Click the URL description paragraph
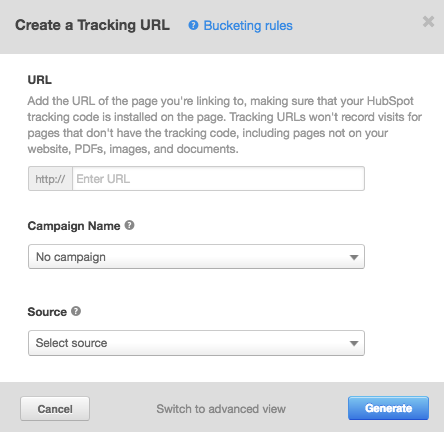444x432 pixels. (x=225, y=125)
